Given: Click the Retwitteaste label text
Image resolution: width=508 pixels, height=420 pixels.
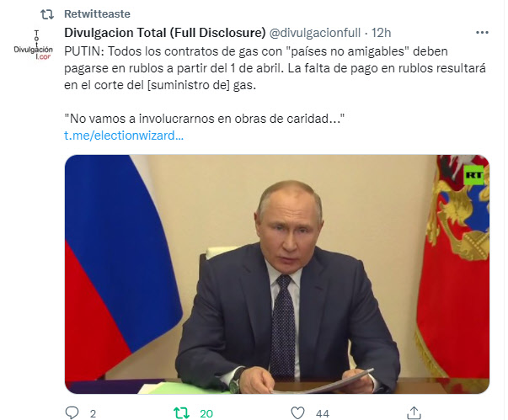Looking at the screenshot, I should pyautogui.click(x=97, y=14).
